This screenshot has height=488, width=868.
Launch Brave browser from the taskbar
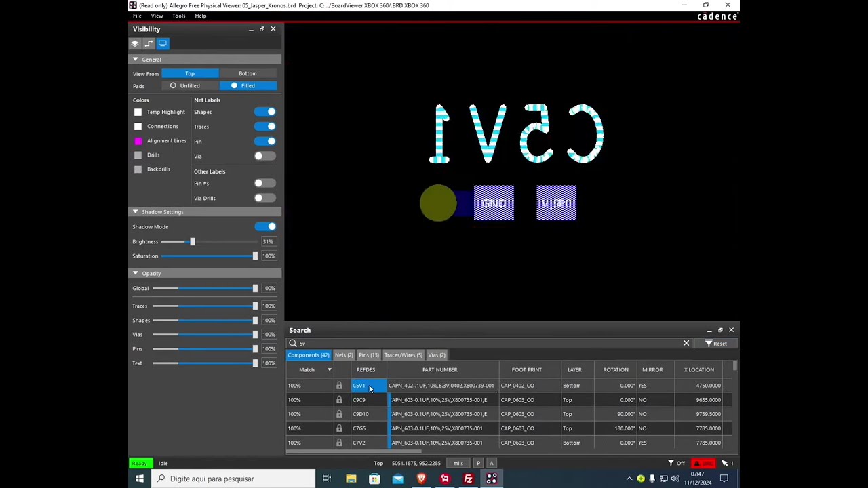[x=421, y=479]
